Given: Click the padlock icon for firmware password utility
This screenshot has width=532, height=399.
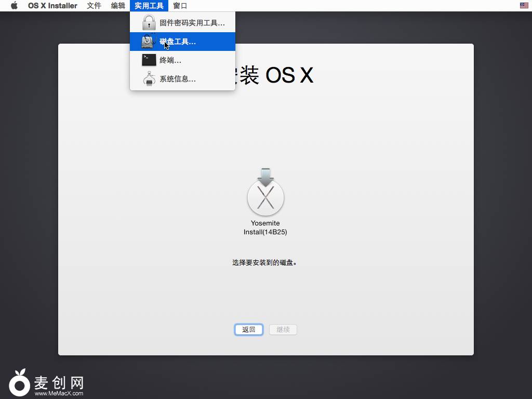Looking at the screenshot, I should point(149,23).
